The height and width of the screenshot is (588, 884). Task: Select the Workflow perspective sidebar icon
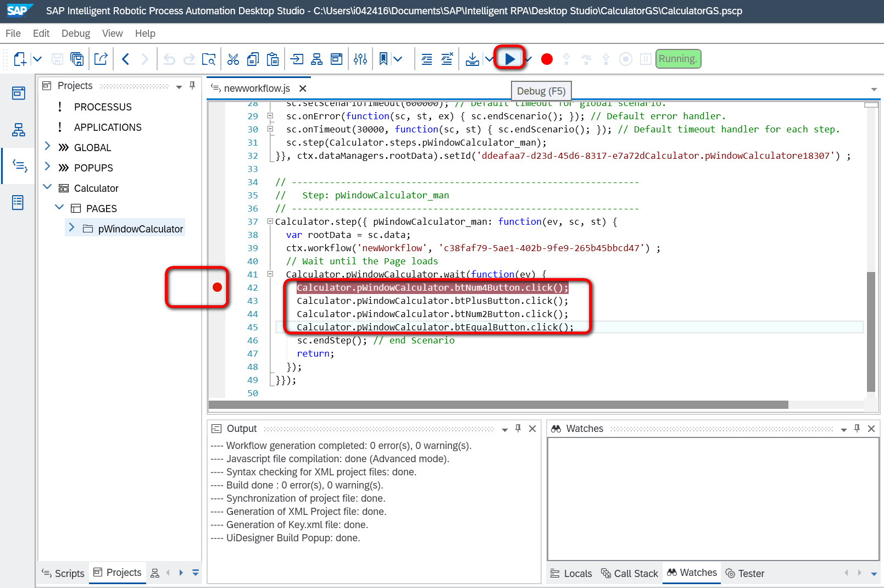[19, 130]
